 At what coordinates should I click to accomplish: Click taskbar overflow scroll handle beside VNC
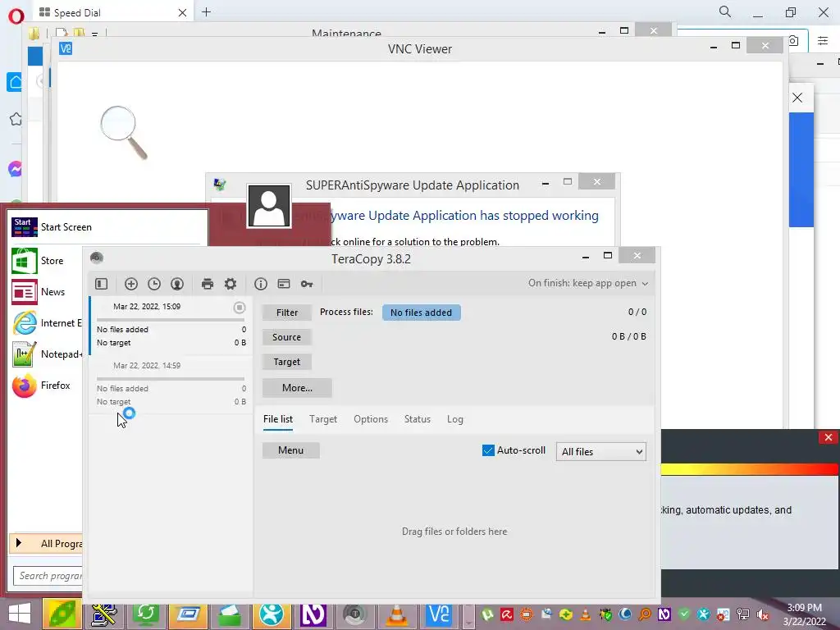pyautogui.click(x=468, y=615)
